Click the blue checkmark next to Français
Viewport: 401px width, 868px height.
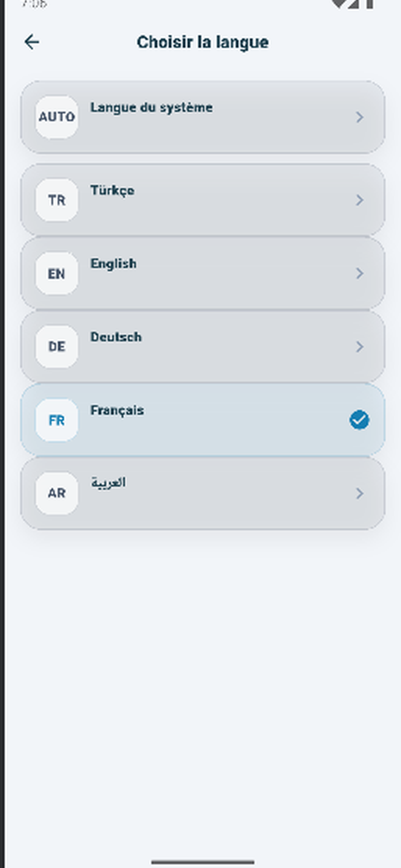pos(359,420)
